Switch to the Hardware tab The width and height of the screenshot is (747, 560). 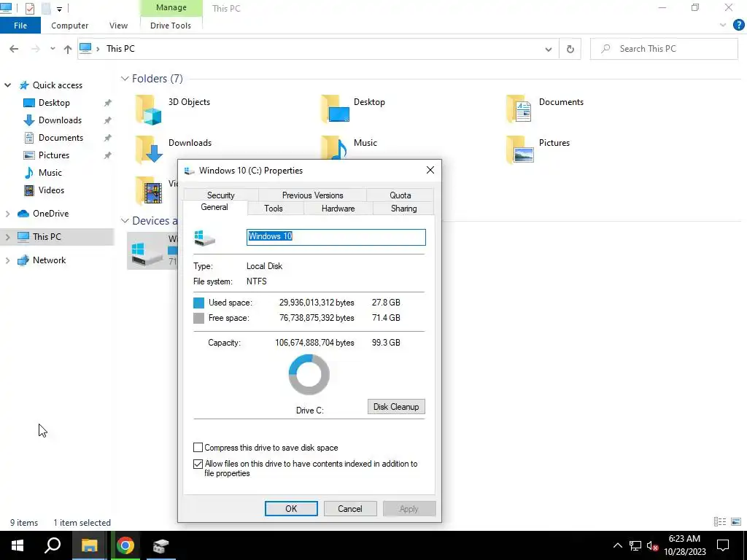[x=338, y=208]
